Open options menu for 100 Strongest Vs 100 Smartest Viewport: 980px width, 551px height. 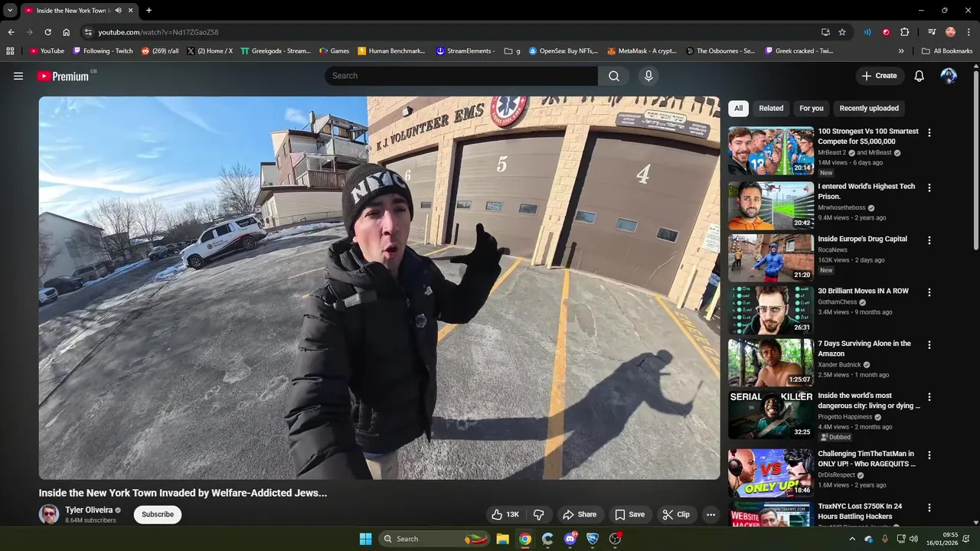929,132
